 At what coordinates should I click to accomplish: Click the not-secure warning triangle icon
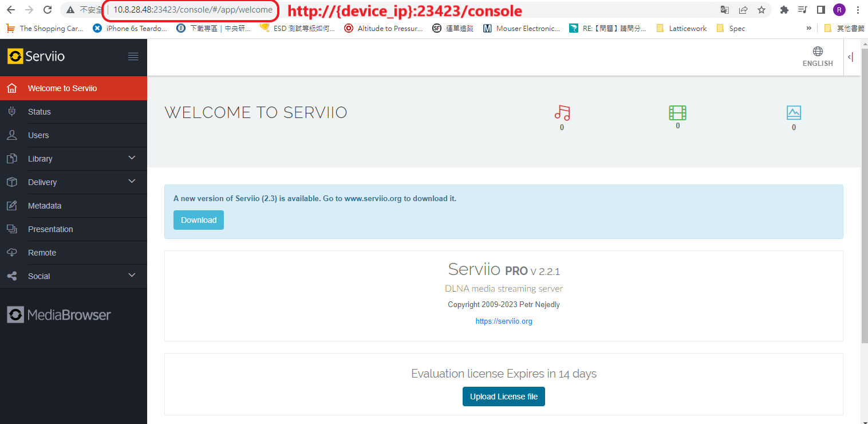click(x=70, y=10)
